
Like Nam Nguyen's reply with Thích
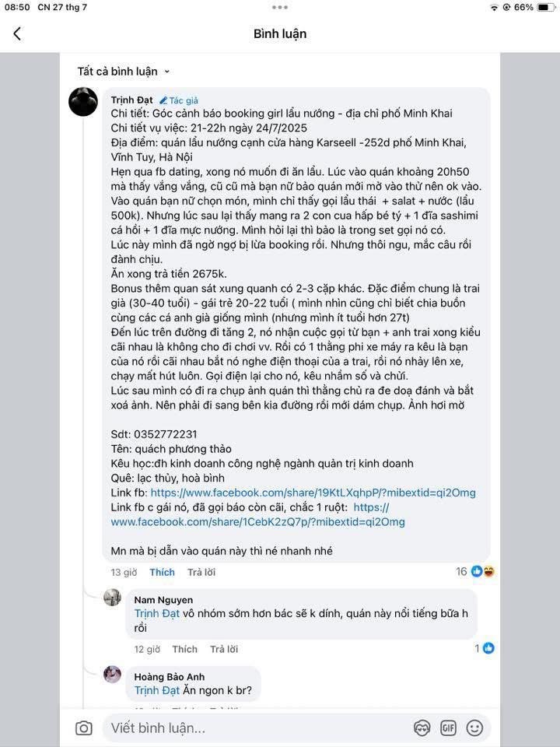coord(184,649)
